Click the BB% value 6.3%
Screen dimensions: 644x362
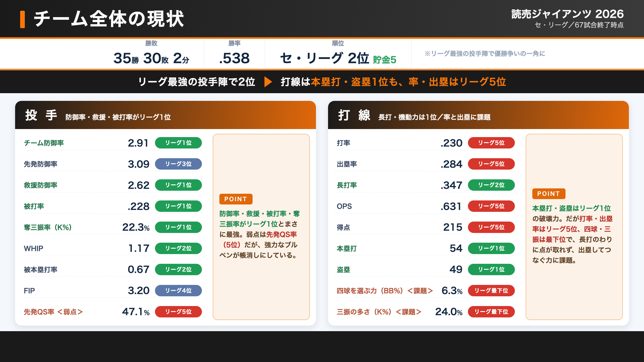click(452, 291)
